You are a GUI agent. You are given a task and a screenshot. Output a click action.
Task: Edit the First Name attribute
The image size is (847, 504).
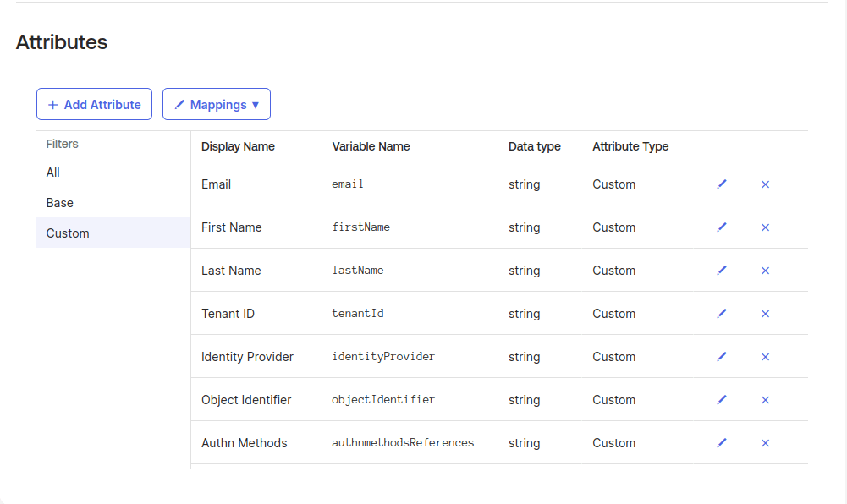[722, 227]
